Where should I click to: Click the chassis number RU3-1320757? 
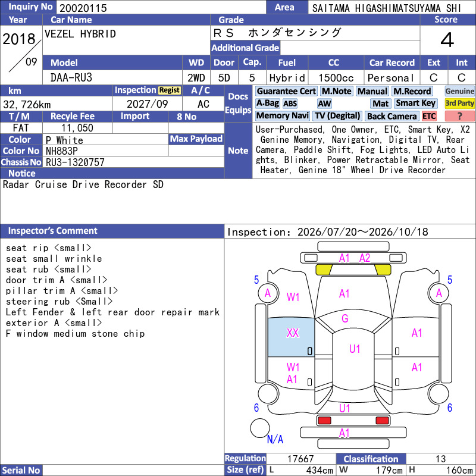tap(75, 162)
